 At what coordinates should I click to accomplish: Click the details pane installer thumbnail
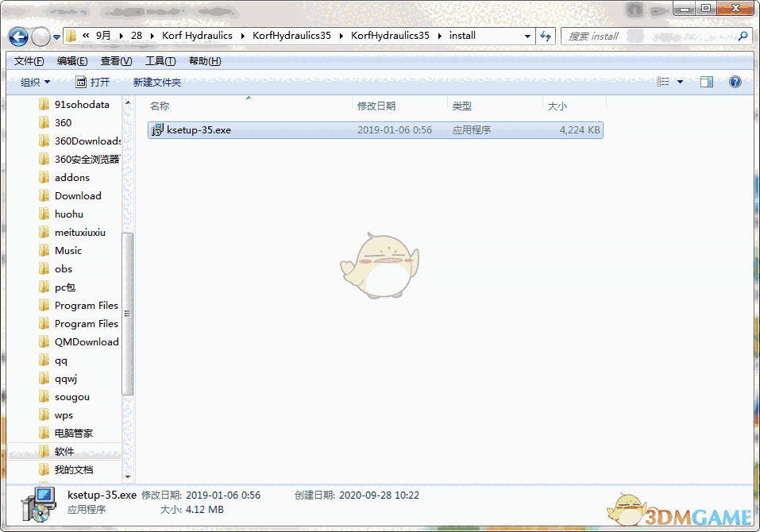pyautogui.click(x=38, y=505)
